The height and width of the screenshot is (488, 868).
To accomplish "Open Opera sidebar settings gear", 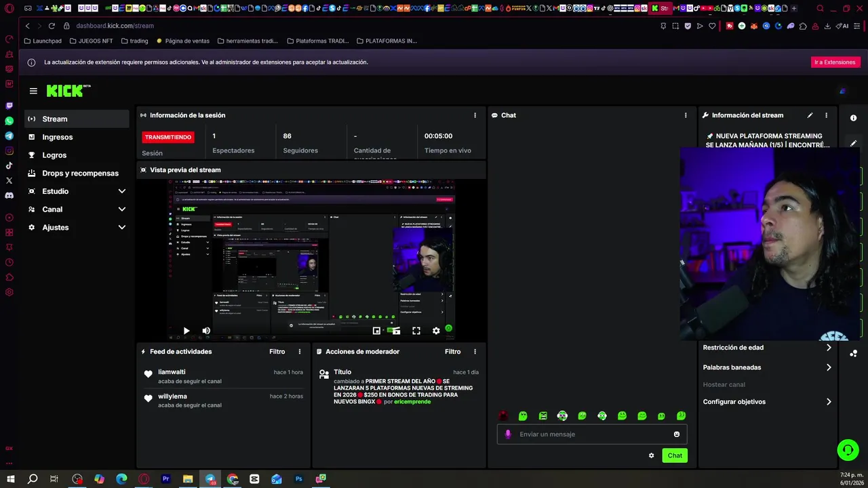I will tap(9, 292).
